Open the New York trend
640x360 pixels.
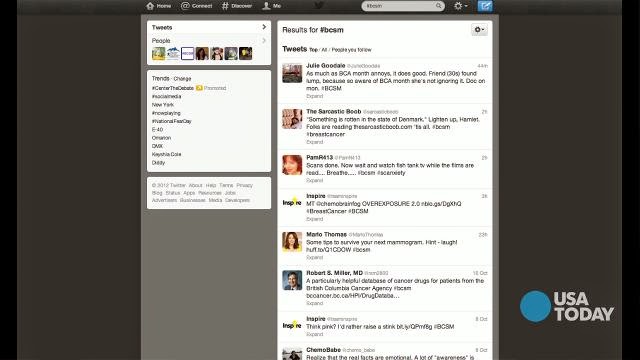162,104
